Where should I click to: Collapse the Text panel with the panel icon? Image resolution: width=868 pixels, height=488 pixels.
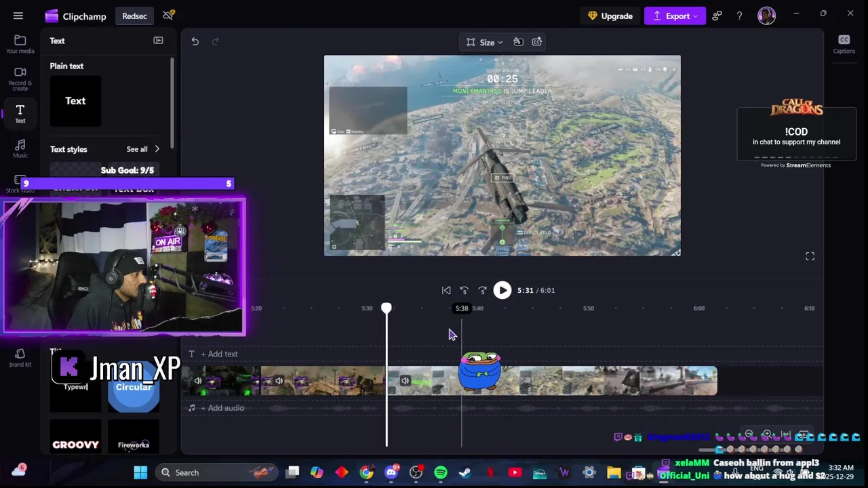[158, 41]
